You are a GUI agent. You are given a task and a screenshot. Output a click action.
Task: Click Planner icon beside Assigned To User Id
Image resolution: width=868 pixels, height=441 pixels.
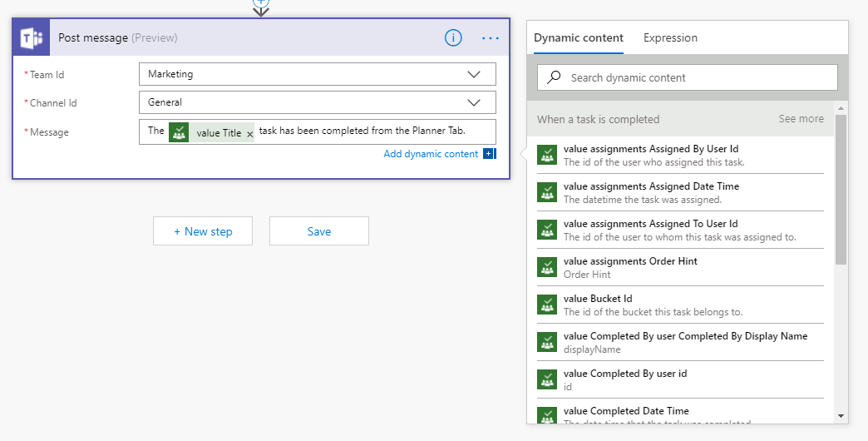coord(547,230)
